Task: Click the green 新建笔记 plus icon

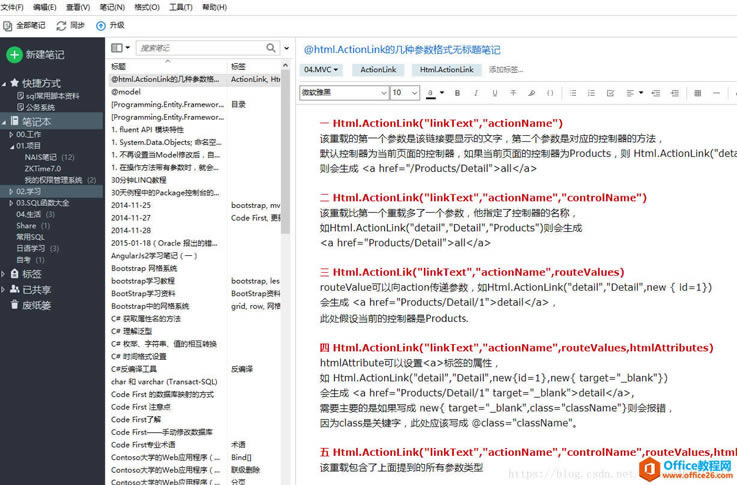Action: 14,56
